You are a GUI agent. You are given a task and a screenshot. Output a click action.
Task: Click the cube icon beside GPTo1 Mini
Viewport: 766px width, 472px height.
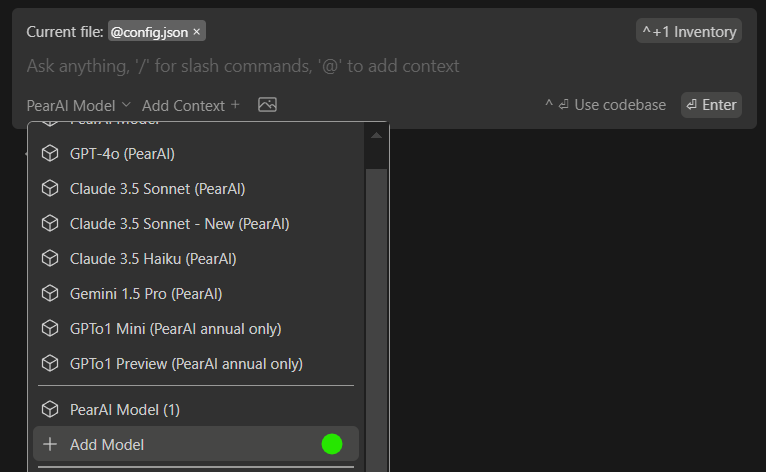pos(50,329)
